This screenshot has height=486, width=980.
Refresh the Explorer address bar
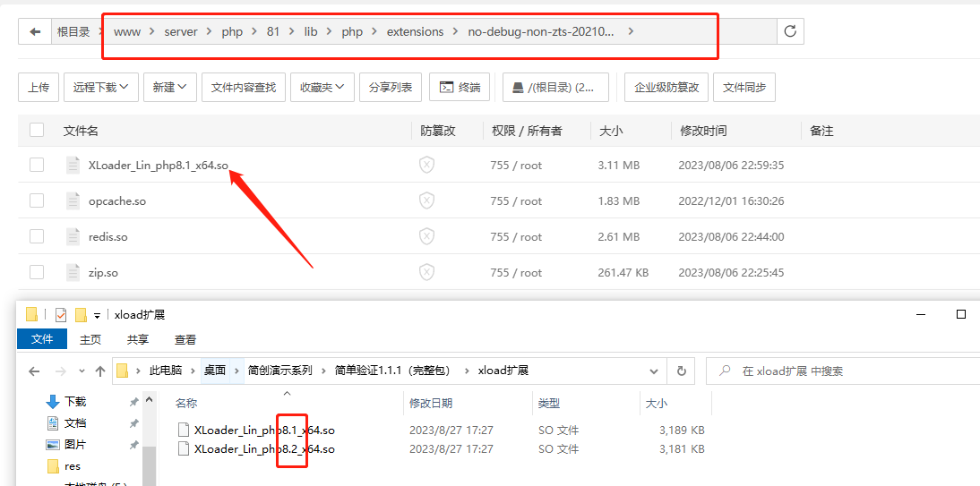click(682, 371)
